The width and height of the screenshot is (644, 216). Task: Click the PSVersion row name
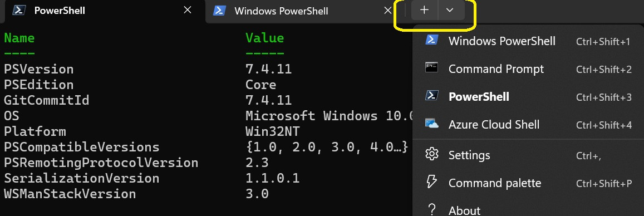click(x=38, y=69)
